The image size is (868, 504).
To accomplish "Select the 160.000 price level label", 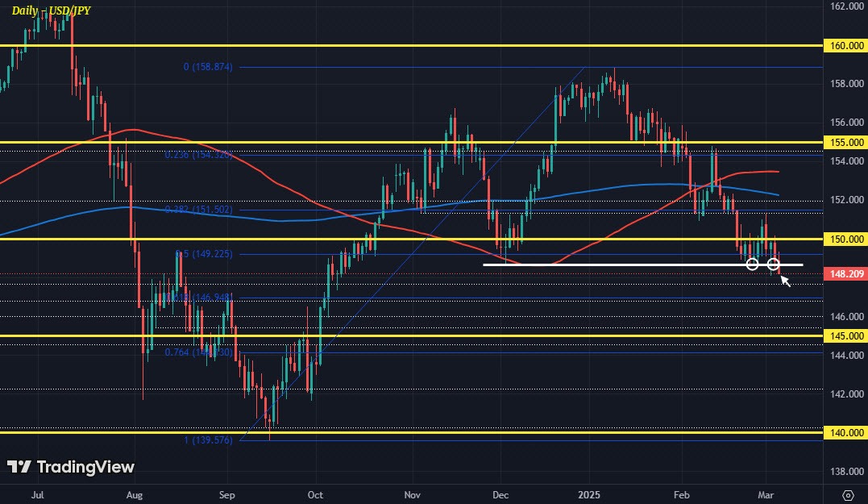I will tap(845, 45).
